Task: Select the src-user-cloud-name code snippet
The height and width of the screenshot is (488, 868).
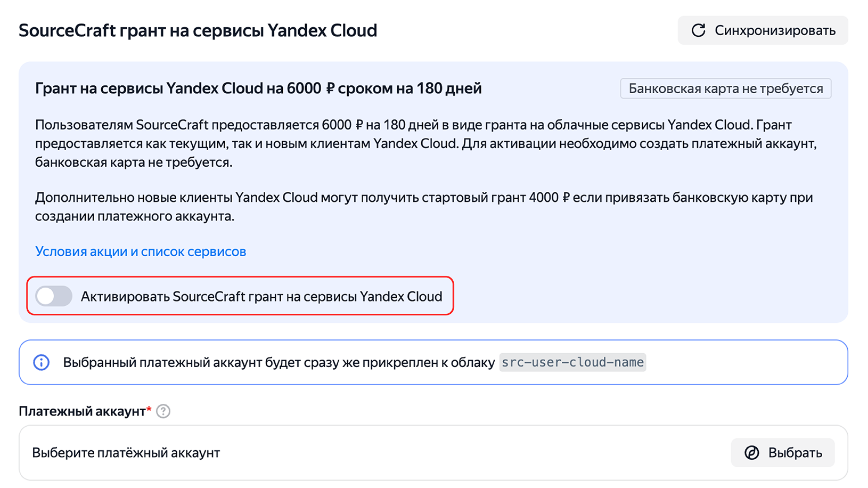Action: (x=572, y=362)
